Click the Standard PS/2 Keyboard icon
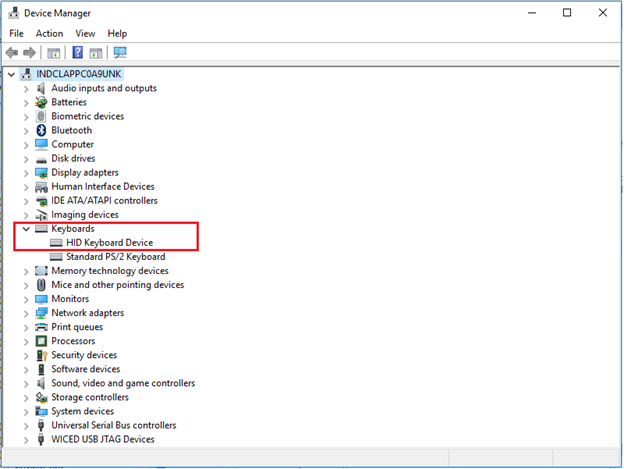The image size is (624, 469). [x=56, y=257]
